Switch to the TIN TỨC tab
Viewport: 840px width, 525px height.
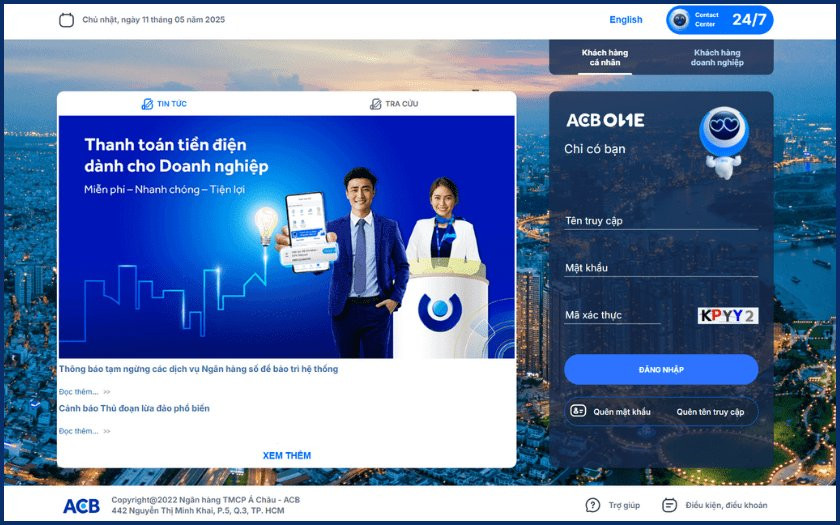pyautogui.click(x=165, y=104)
